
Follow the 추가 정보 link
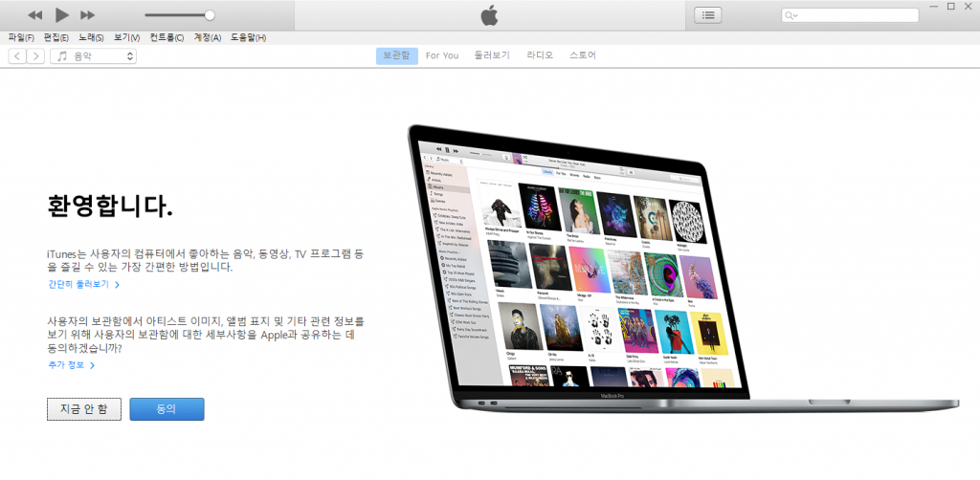pyautogui.click(x=71, y=365)
